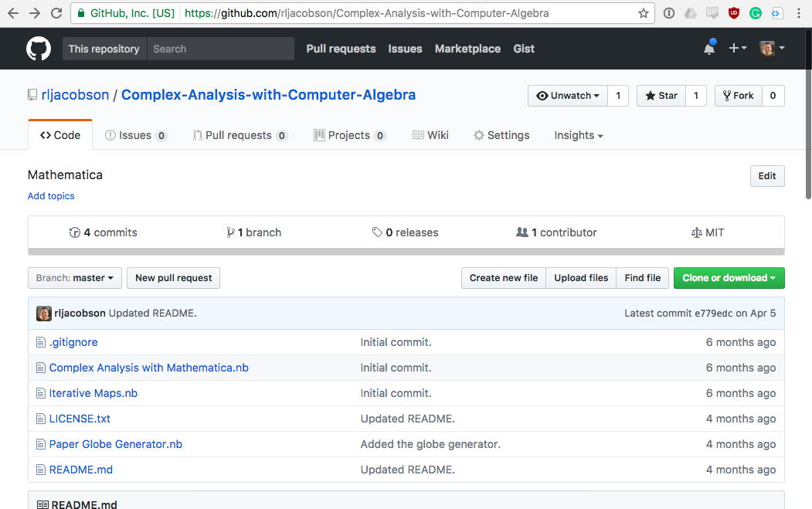
Task: Click the Grammarly green extension icon
Action: (x=756, y=13)
